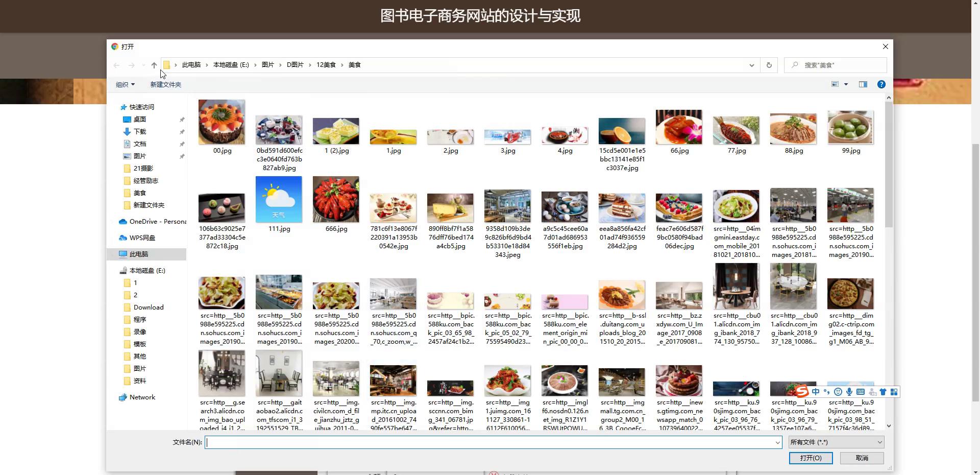The height and width of the screenshot is (475, 980).
Task: Click the 取消 button
Action: tap(862, 458)
